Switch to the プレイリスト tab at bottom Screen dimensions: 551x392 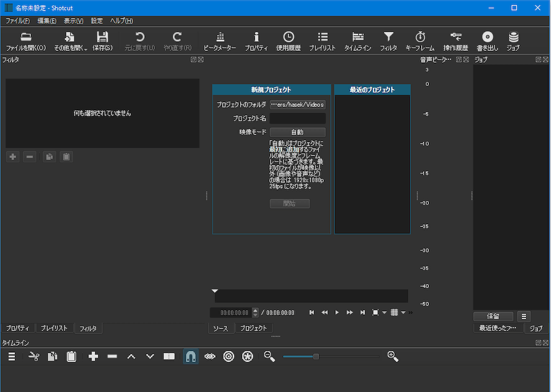(53, 328)
